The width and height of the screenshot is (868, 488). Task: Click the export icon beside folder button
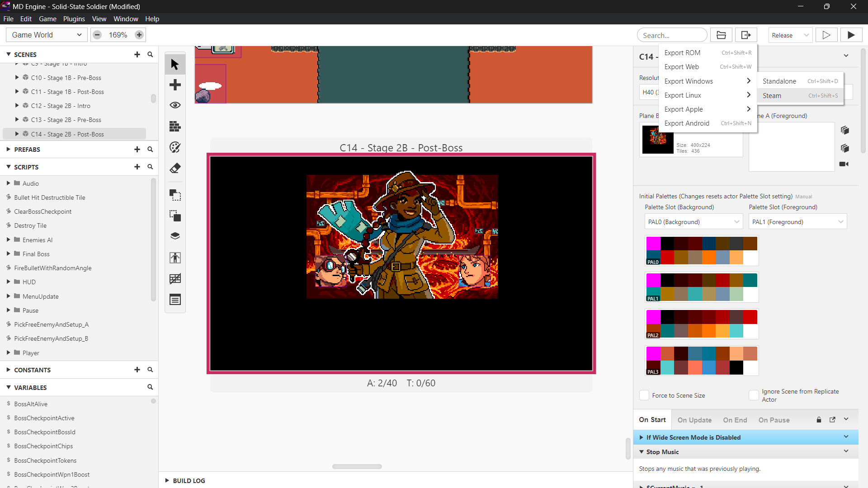click(x=746, y=35)
